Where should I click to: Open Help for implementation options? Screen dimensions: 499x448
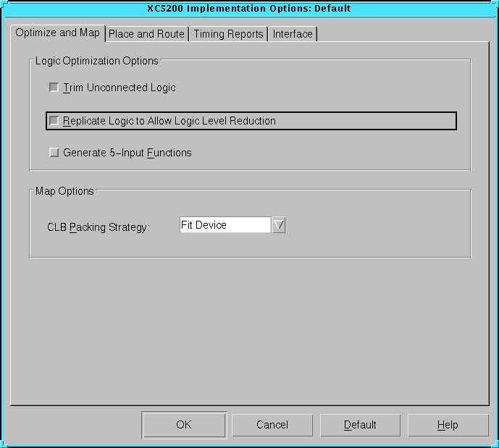pyautogui.click(x=448, y=425)
